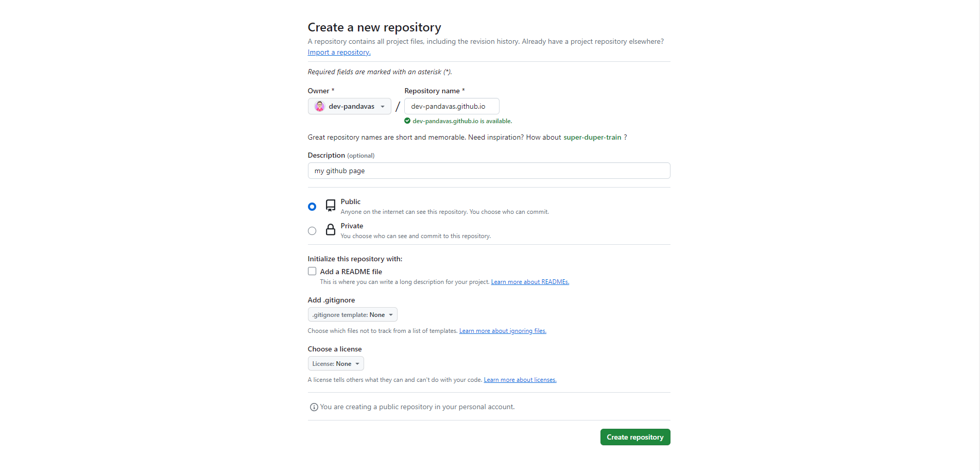Select the Public radio button

(x=312, y=206)
